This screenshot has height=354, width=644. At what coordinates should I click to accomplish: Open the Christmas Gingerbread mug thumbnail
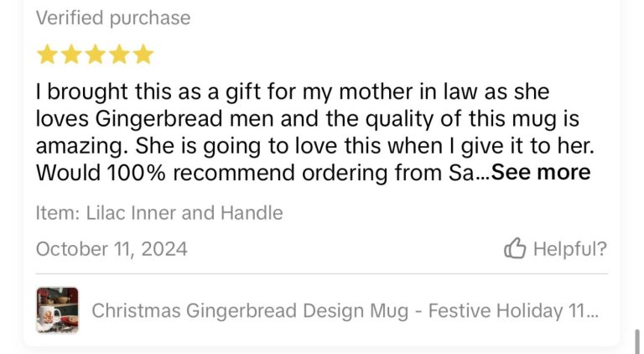[58, 310]
